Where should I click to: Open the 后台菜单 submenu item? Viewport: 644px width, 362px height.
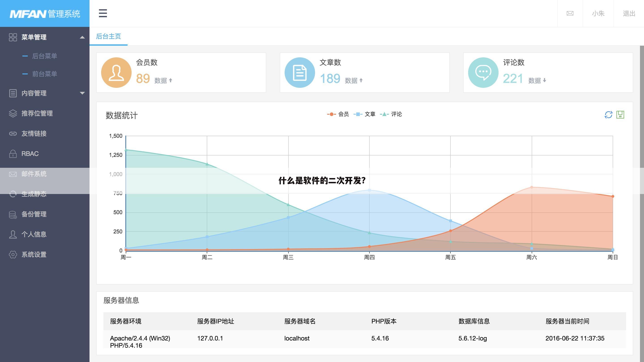[x=45, y=56]
